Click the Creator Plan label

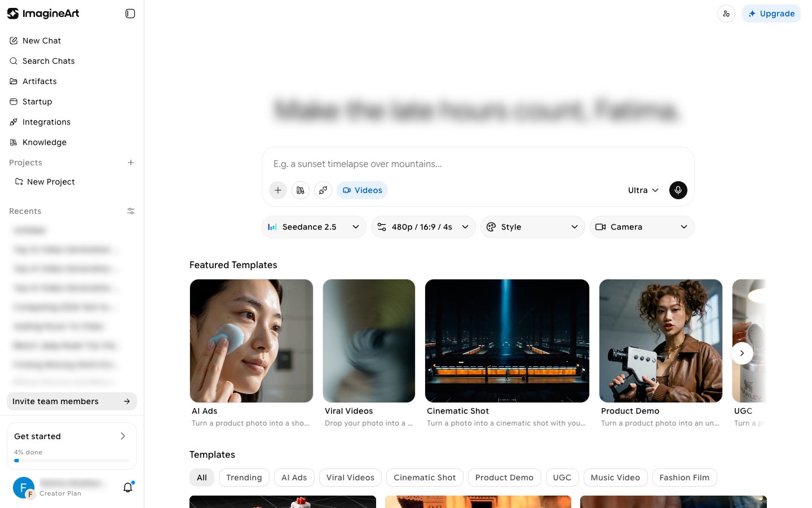[60, 493]
